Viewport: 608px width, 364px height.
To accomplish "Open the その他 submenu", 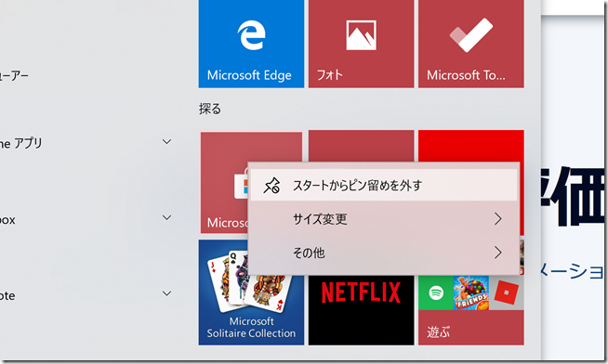I will pyautogui.click(x=384, y=253).
